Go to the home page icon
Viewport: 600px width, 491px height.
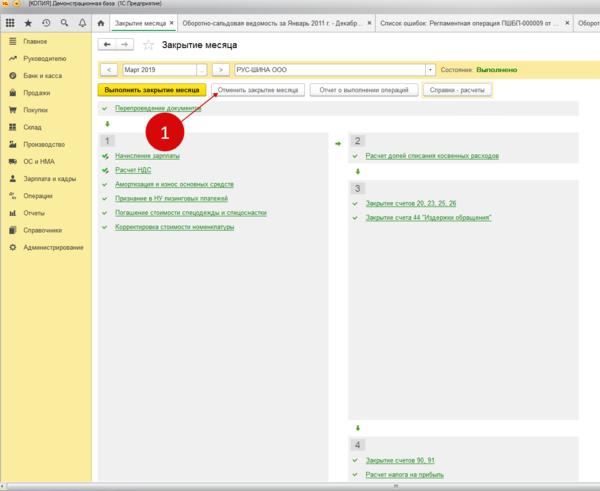click(x=101, y=23)
